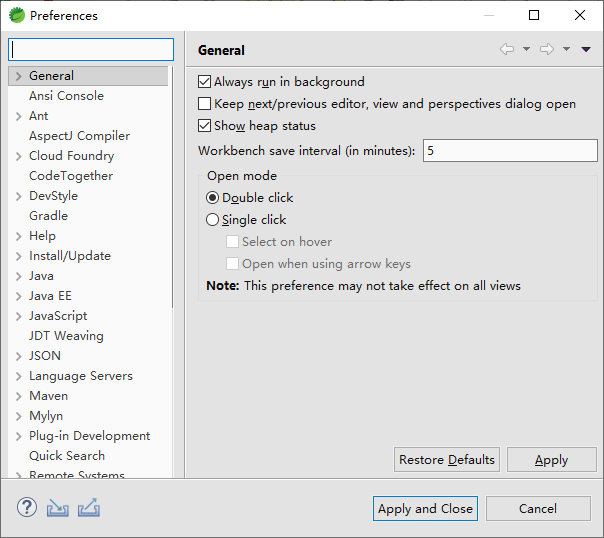Expand the General tree node
The image size is (604, 538).
point(18,76)
